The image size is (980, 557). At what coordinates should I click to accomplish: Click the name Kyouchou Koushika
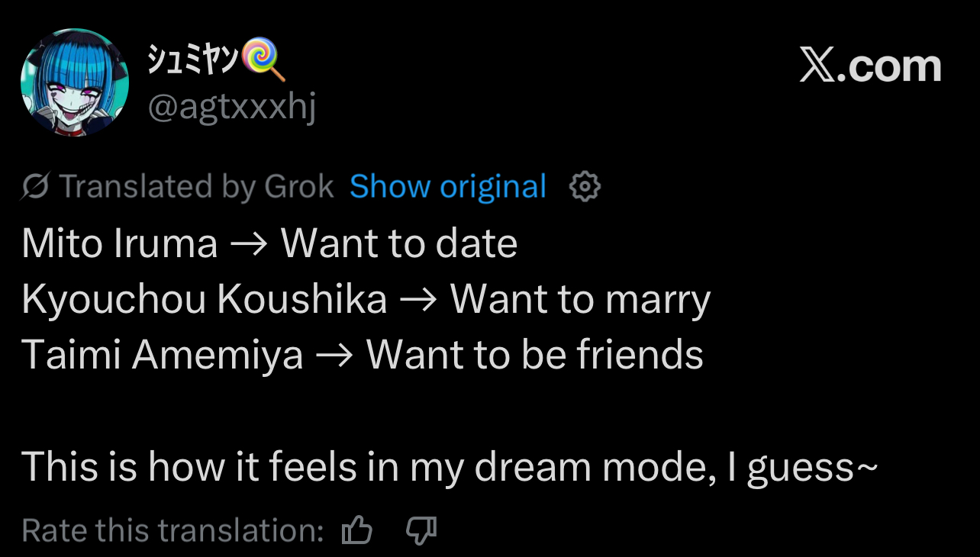pos(205,299)
